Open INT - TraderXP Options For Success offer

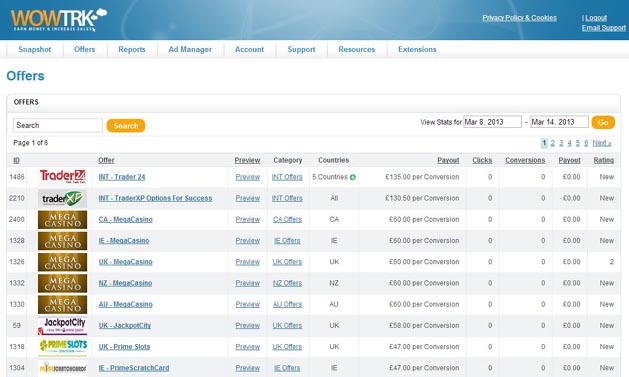155,198
